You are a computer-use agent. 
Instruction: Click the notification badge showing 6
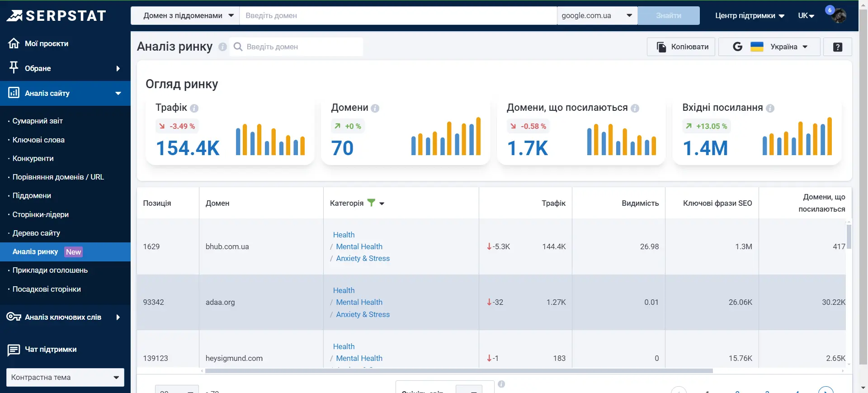pyautogui.click(x=830, y=10)
